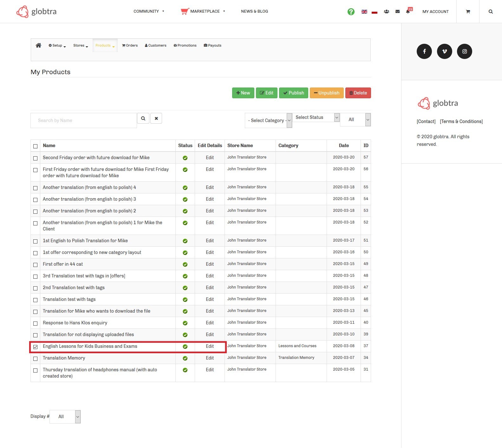Click the Facebook social icon

point(424,51)
